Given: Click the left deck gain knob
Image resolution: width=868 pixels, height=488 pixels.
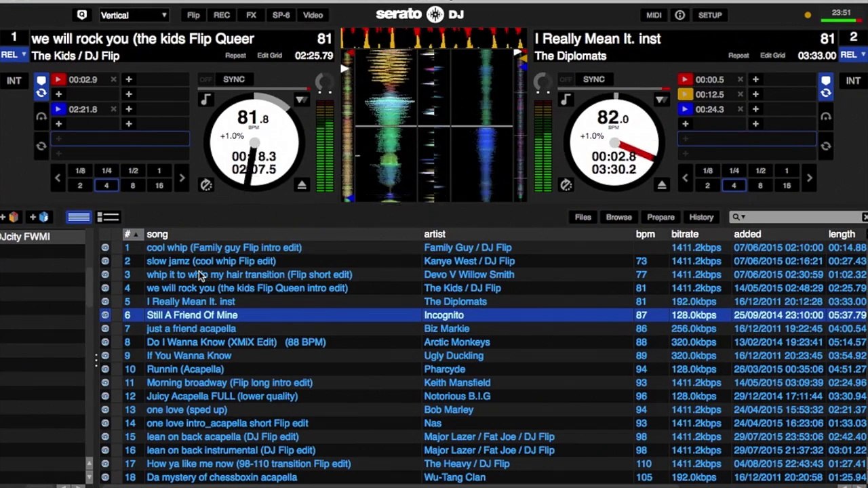Looking at the screenshot, I should coord(325,83).
